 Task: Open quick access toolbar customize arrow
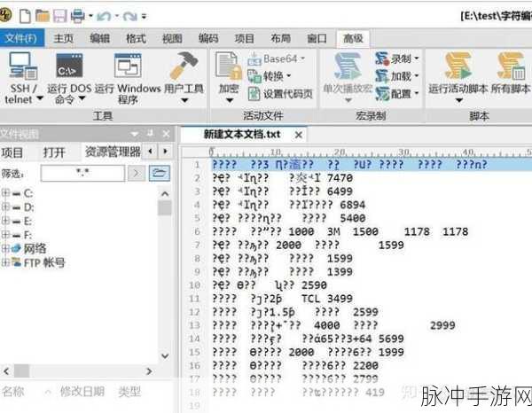144,16
